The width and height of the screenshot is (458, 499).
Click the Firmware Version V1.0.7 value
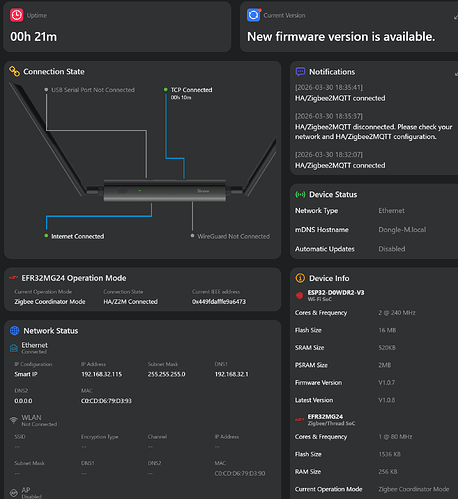pyautogui.click(x=386, y=382)
